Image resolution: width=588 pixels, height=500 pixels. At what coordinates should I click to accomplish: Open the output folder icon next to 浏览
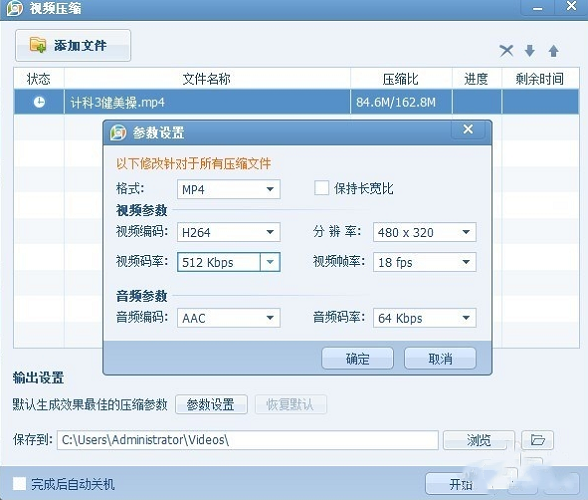pos(537,440)
